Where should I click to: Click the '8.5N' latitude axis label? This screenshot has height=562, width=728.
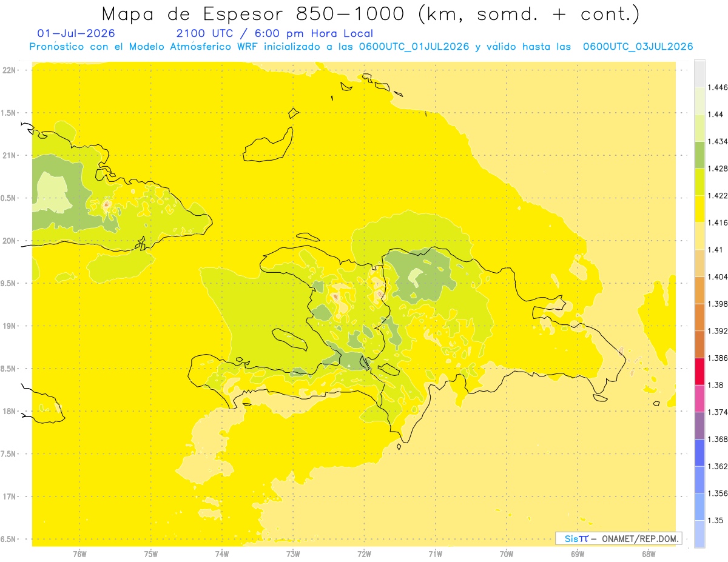click(8, 369)
